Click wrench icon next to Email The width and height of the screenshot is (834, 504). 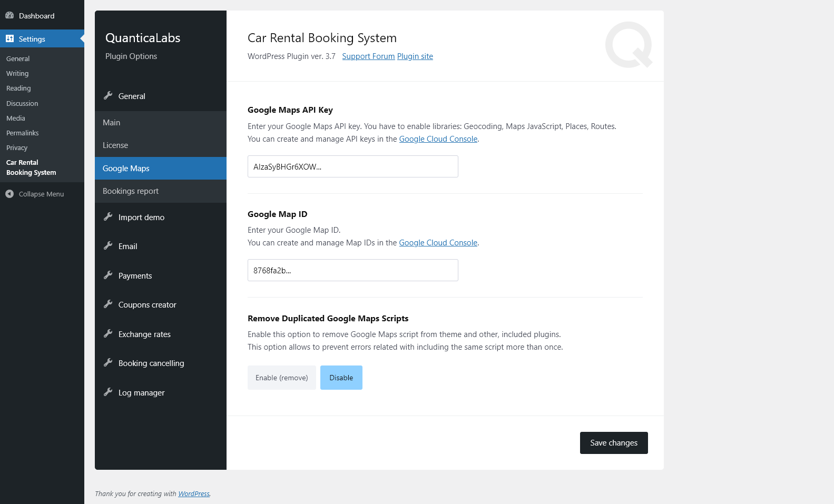pyautogui.click(x=108, y=245)
